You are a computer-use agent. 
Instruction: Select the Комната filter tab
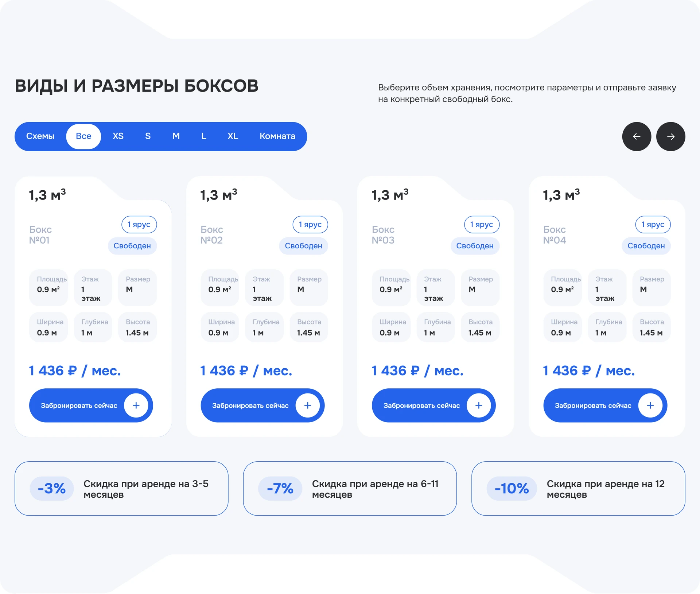[277, 136]
